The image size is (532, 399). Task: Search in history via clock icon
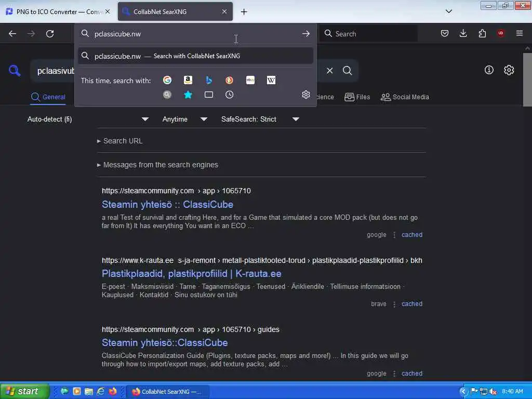click(x=229, y=95)
